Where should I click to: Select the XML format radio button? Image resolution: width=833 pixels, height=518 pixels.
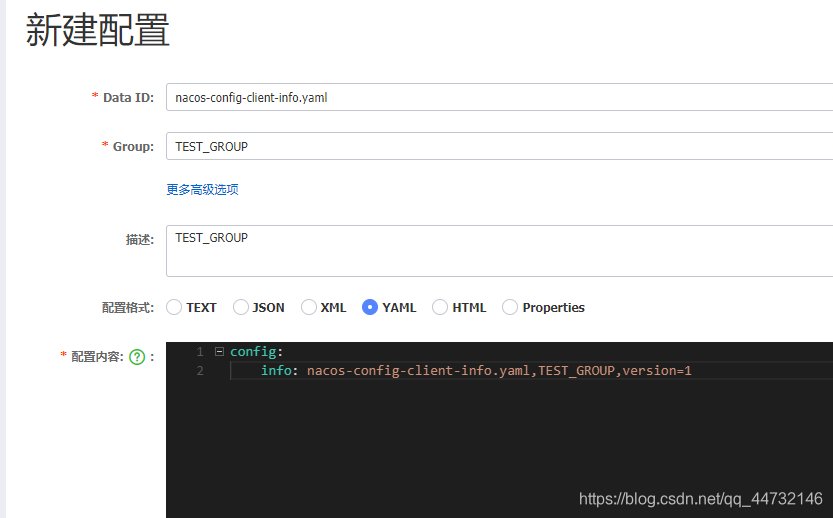pos(309,307)
